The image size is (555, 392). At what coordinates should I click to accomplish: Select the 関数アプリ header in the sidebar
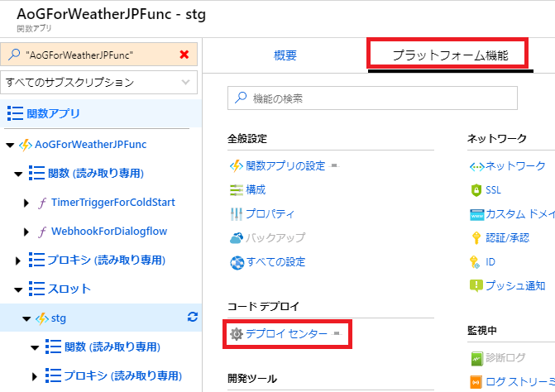[x=101, y=113]
